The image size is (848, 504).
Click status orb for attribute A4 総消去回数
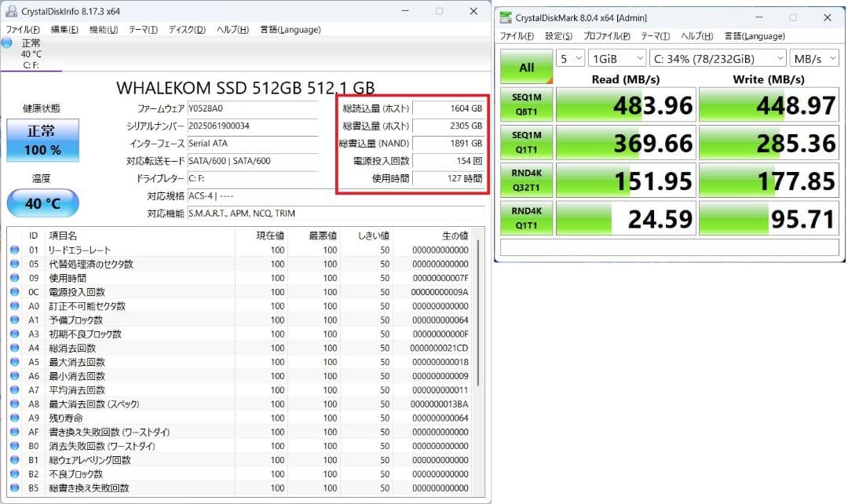(15, 348)
